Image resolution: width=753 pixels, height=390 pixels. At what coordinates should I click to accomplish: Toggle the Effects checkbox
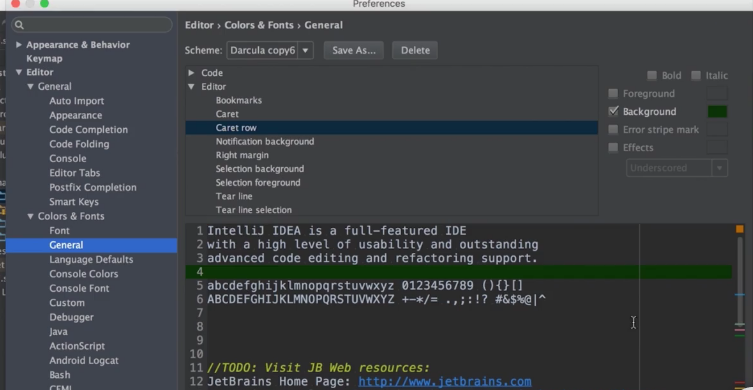click(x=613, y=147)
